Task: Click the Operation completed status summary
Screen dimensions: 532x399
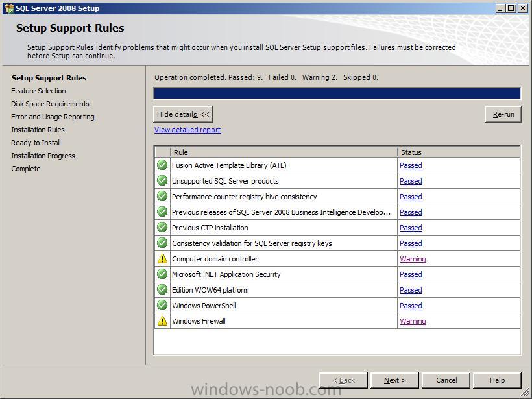Action: pos(267,77)
